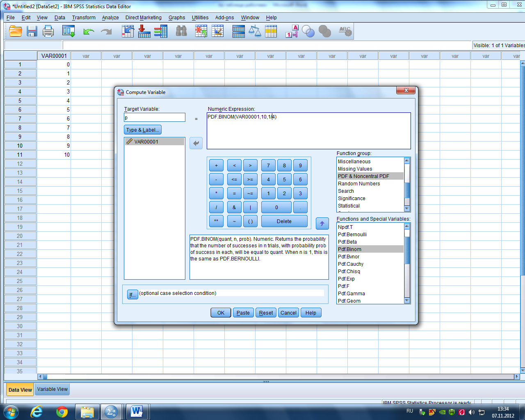This screenshot has width=525, height=420.
Task: Click the Weight cases scales icon
Action: pyautogui.click(x=255, y=31)
